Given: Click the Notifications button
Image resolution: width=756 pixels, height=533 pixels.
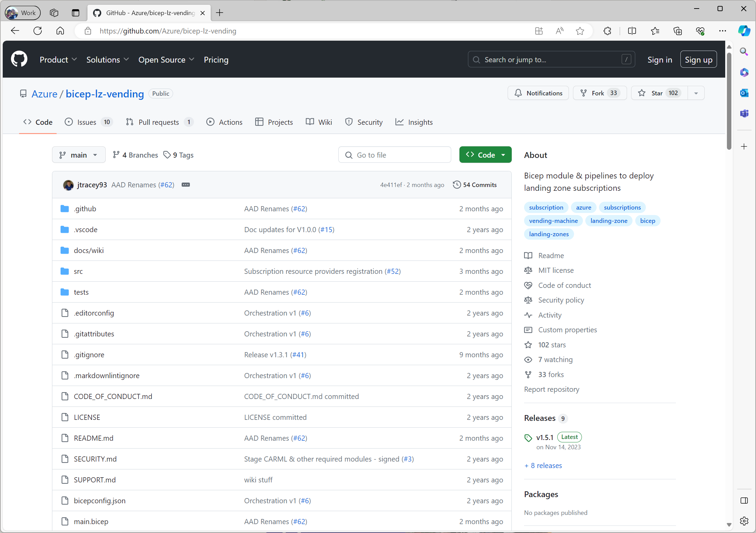Looking at the screenshot, I should (538, 93).
